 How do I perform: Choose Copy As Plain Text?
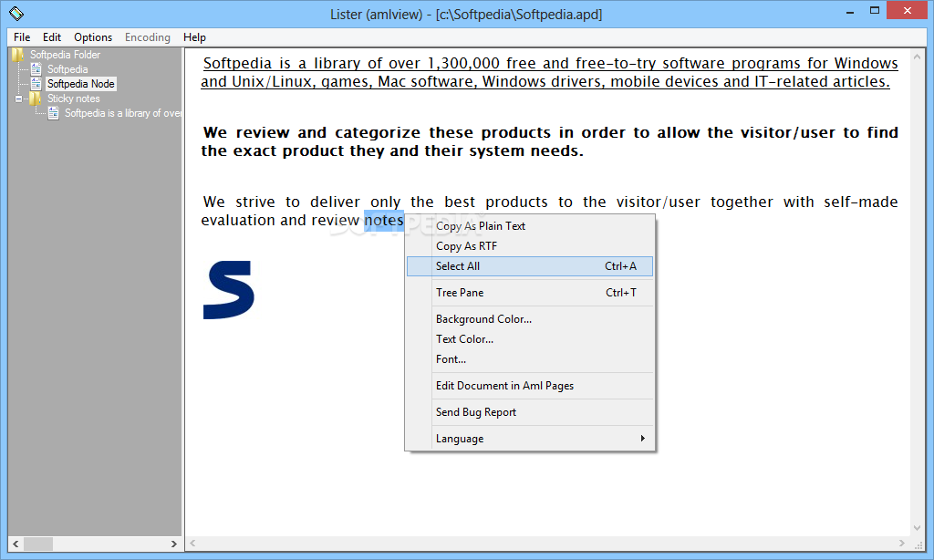pyautogui.click(x=530, y=226)
